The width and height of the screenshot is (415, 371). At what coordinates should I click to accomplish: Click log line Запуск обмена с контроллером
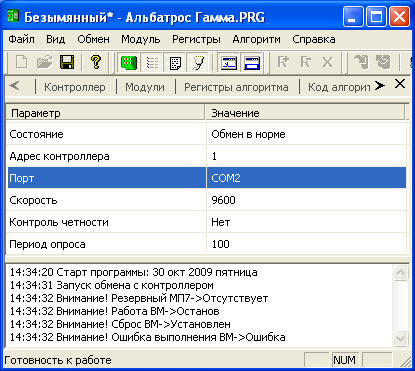tap(112, 285)
